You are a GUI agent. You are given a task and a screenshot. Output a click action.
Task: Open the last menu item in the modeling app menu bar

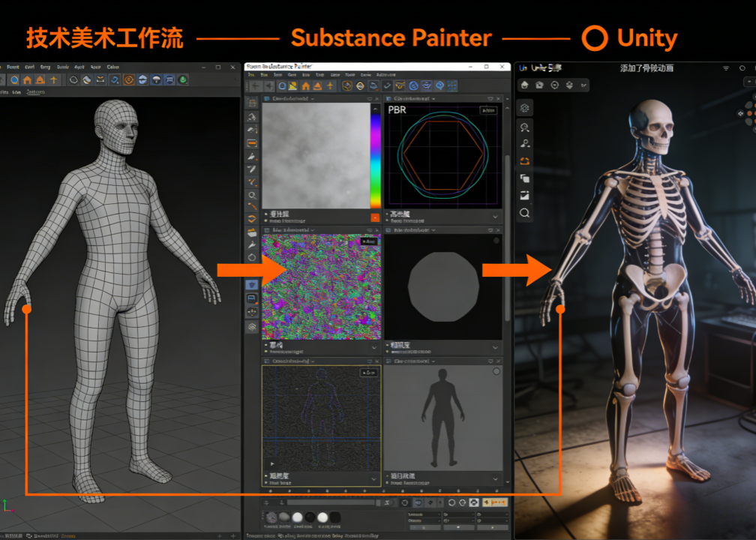pyautogui.click(x=112, y=67)
